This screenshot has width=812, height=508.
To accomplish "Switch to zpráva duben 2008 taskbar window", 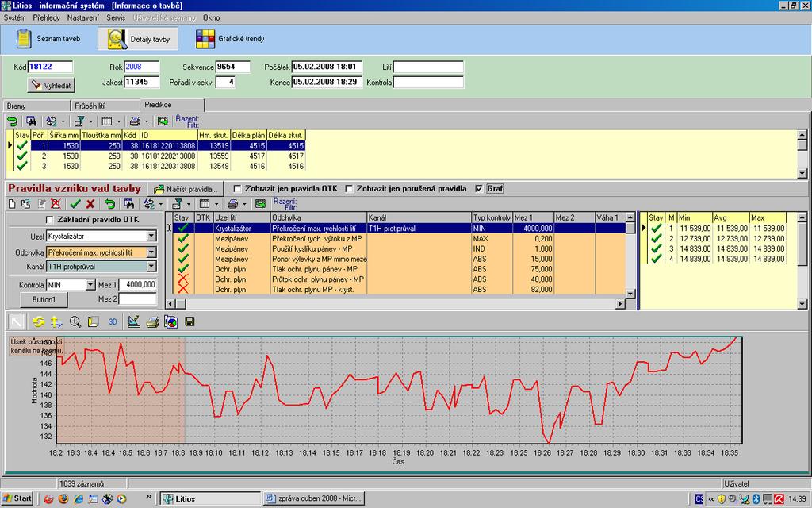I will tap(313, 498).
